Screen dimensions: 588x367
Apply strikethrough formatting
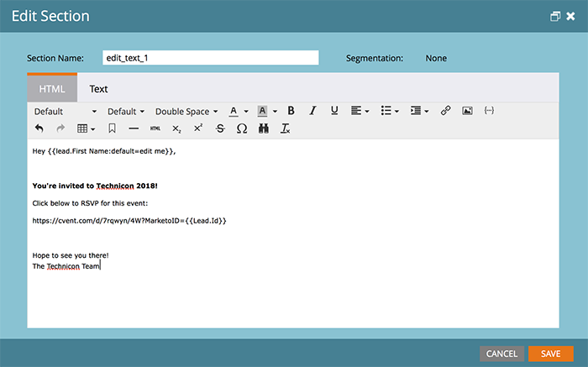[x=220, y=128]
